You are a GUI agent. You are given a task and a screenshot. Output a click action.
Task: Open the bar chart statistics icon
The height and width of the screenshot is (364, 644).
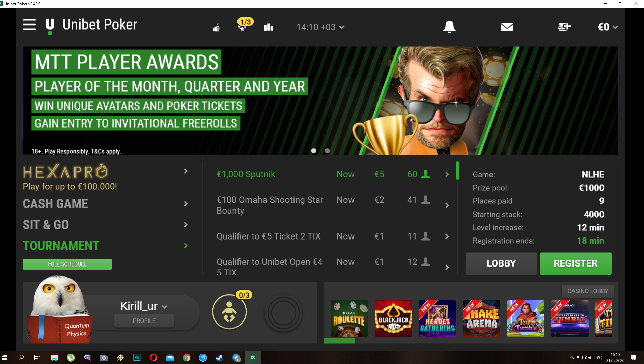(269, 27)
